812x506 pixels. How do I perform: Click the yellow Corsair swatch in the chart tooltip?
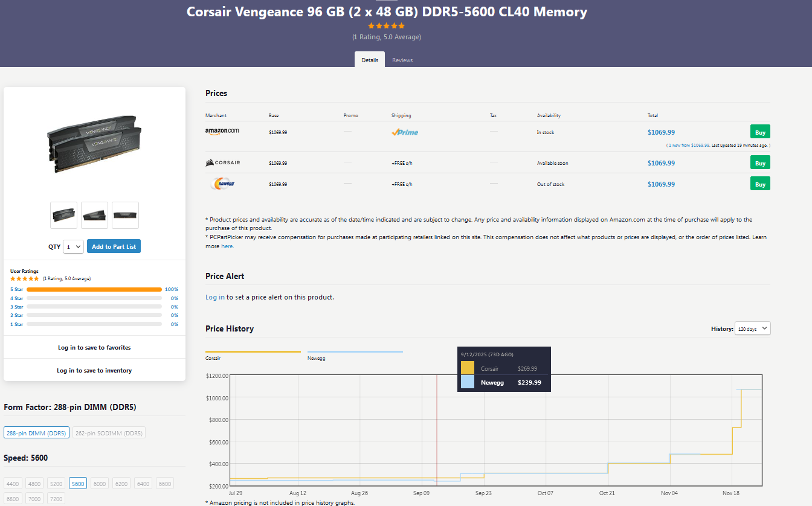click(x=468, y=368)
